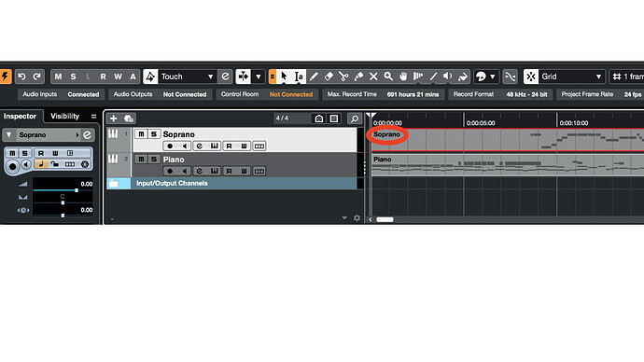Image resolution: width=644 pixels, height=362 pixels.
Task: Toggle Auto-Scroll button in toolbar
Action: click(244, 77)
